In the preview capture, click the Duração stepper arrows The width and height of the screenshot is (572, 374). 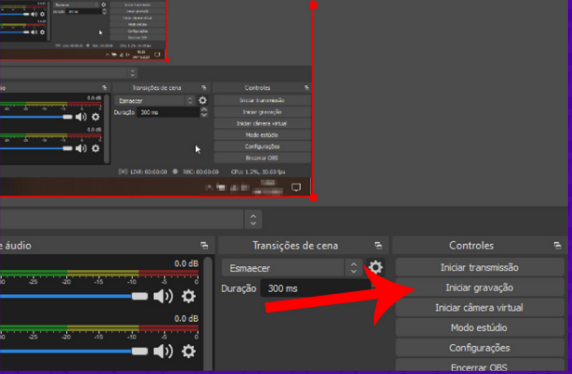[x=204, y=112]
